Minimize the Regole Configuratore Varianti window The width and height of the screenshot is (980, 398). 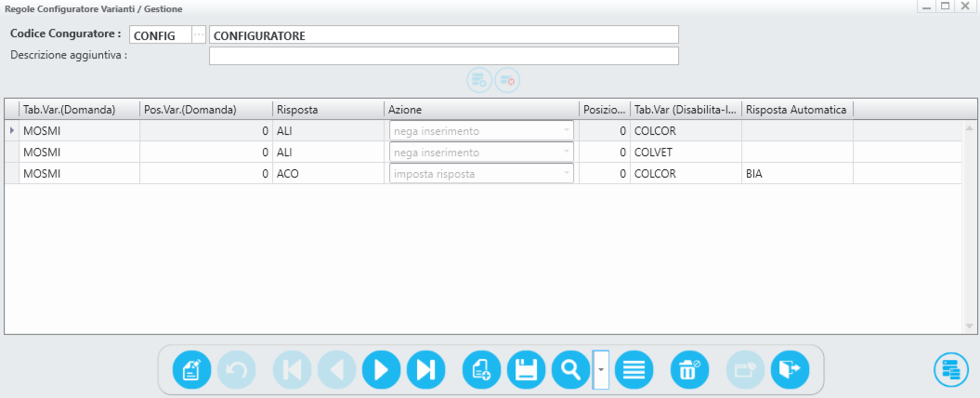pyautogui.click(x=928, y=7)
